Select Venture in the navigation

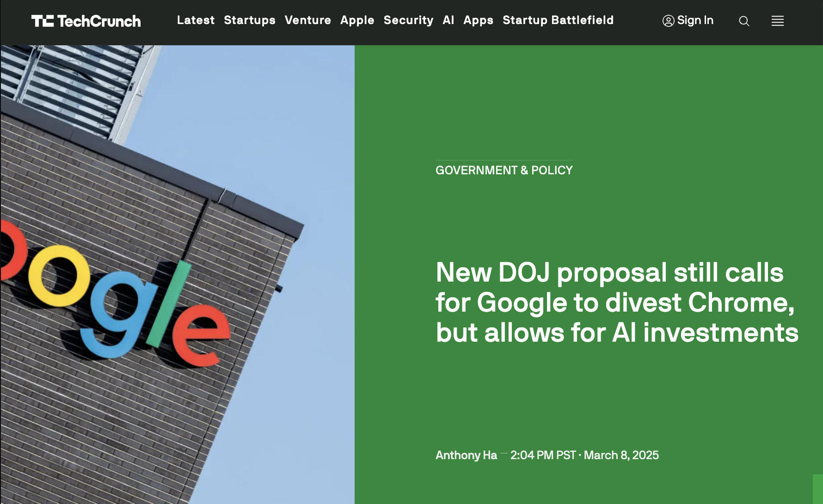308,20
